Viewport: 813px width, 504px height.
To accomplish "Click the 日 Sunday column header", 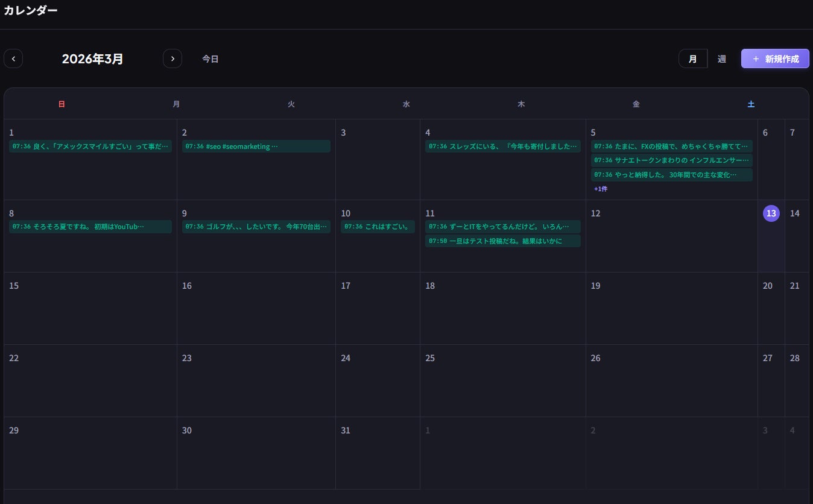I will coord(62,104).
